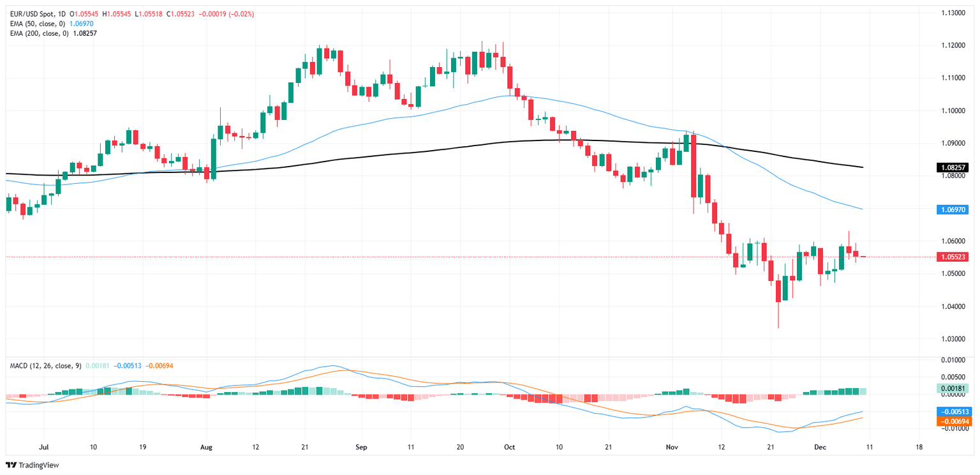
Task: Click the TradingView logo icon
Action: click(13, 465)
